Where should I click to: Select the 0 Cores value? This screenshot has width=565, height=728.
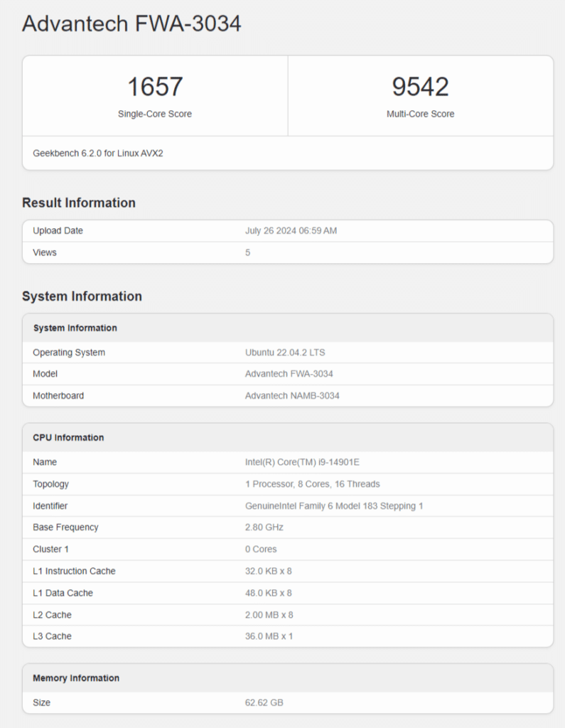[x=261, y=549]
